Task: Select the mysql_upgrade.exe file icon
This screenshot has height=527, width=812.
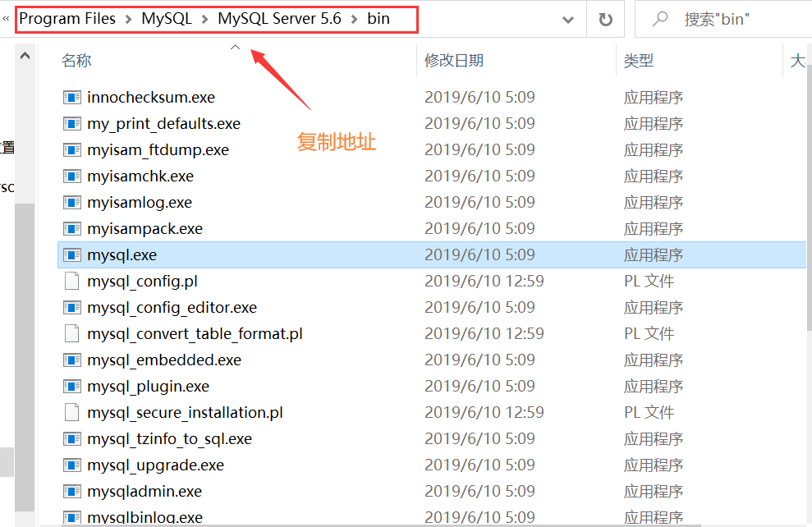Action: pyautogui.click(x=72, y=465)
